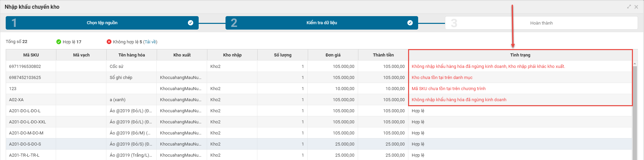Go to step 2 Kiểm tra dữ liệu
Screen dimensions: 644x160
322,23
